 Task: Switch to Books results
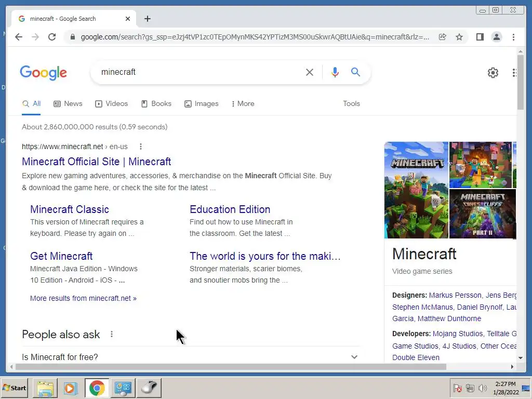[x=156, y=104]
